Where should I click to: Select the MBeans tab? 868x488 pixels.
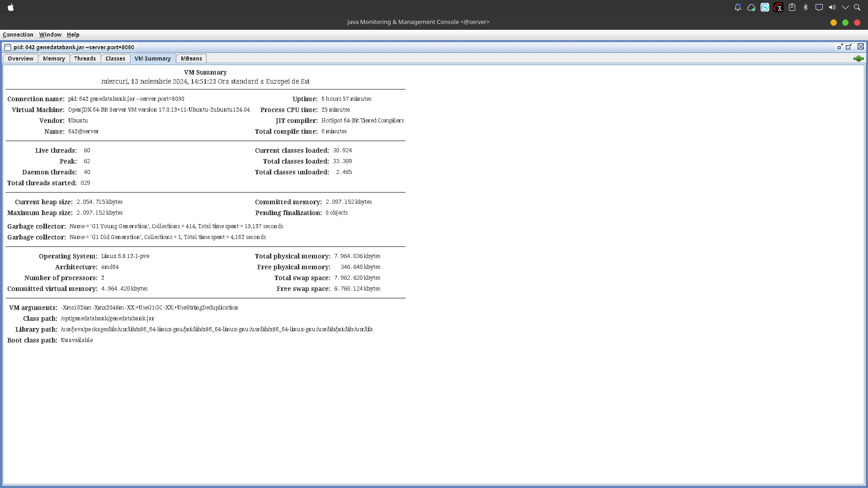pyautogui.click(x=191, y=58)
